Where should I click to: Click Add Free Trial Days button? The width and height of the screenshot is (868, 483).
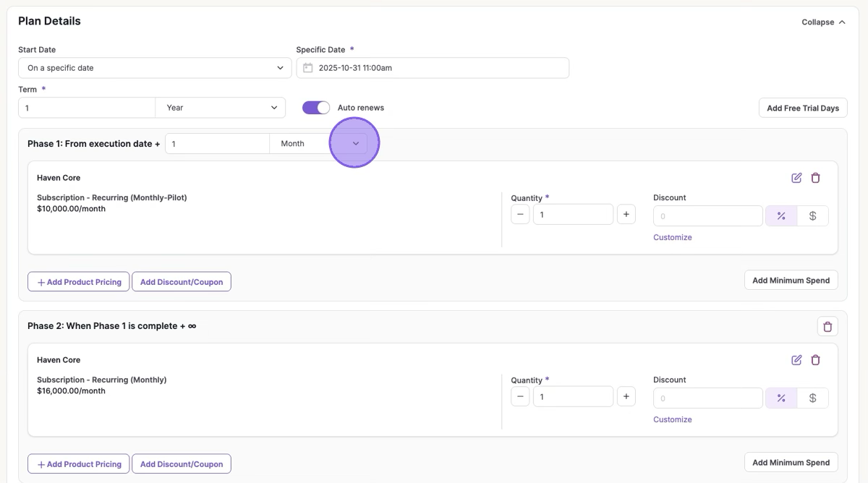click(x=802, y=108)
